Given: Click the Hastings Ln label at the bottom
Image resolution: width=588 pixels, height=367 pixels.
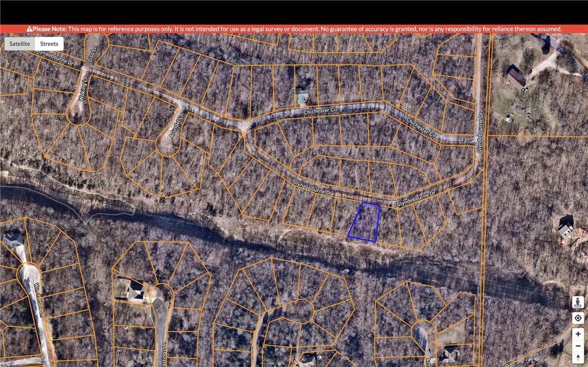Looking at the screenshot, I should point(164,353).
